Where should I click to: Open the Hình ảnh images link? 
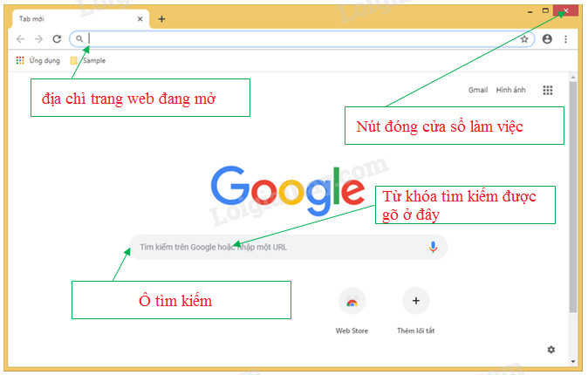point(511,90)
